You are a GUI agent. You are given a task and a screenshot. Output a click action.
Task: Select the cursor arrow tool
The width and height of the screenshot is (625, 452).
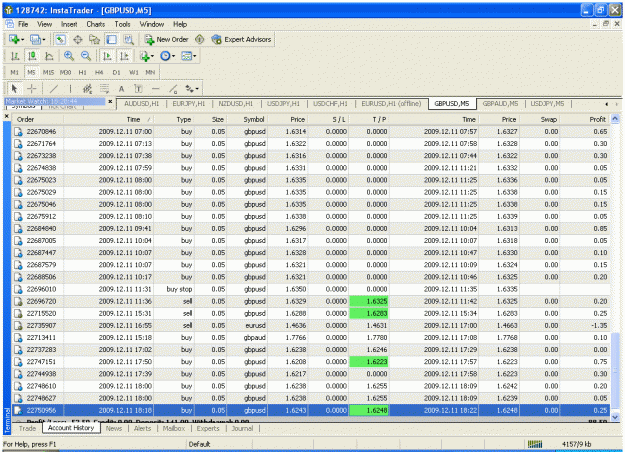(x=14, y=88)
